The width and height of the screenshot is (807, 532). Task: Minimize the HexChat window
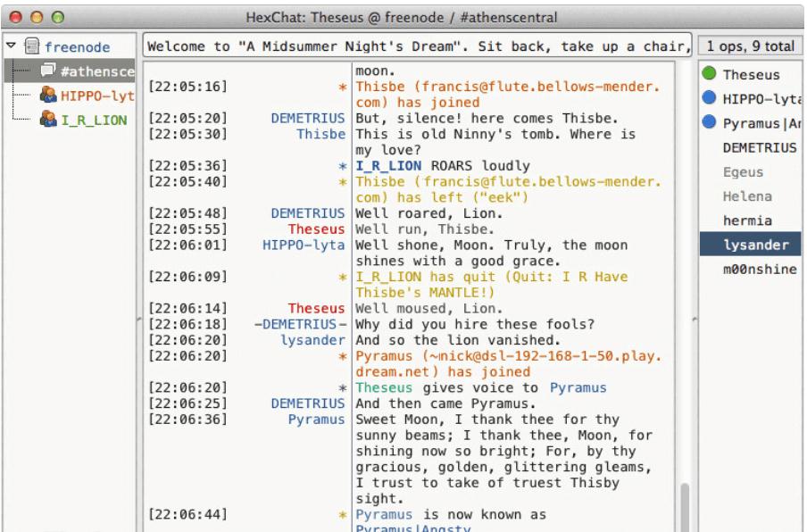[x=37, y=17]
